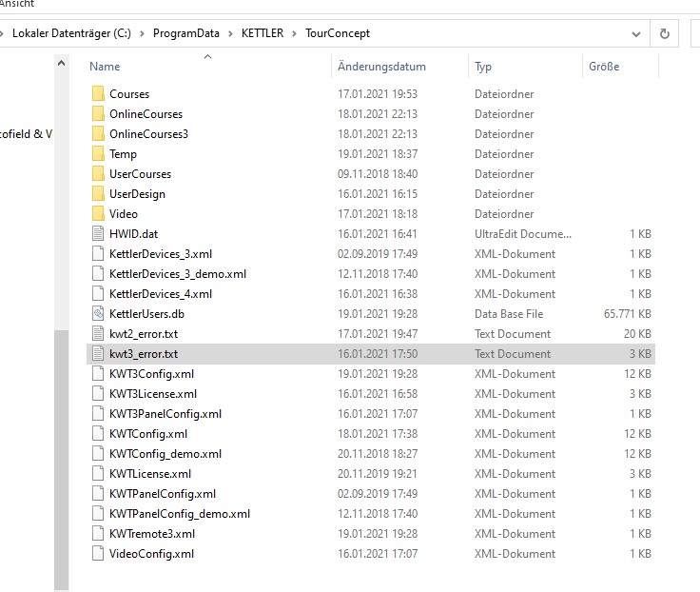Select the KWTConfig_demo.xml file icon
The height and width of the screenshot is (592, 700).
[x=98, y=453]
